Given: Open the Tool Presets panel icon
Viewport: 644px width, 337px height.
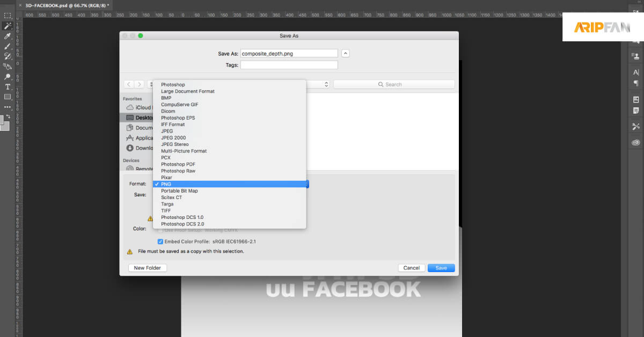Looking at the screenshot, I should point(636,127).
